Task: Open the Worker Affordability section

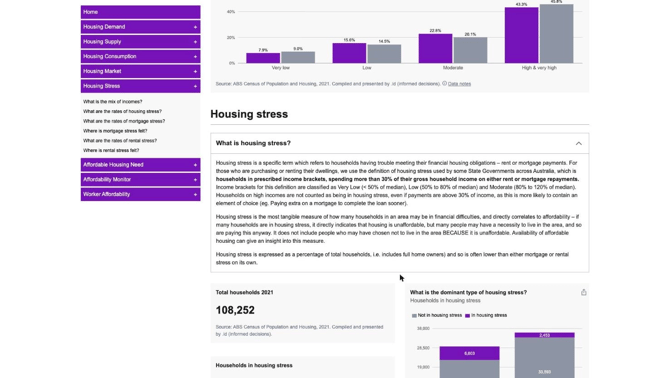Action: click(140, 194)
